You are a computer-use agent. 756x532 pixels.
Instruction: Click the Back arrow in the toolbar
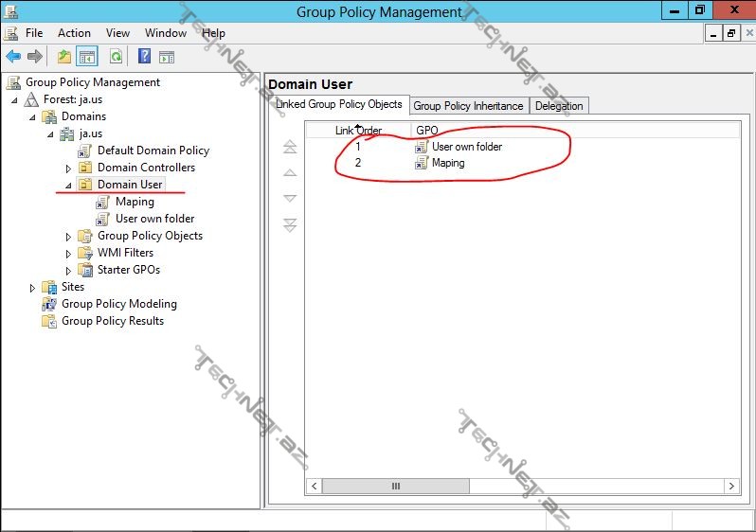(13, 57)
